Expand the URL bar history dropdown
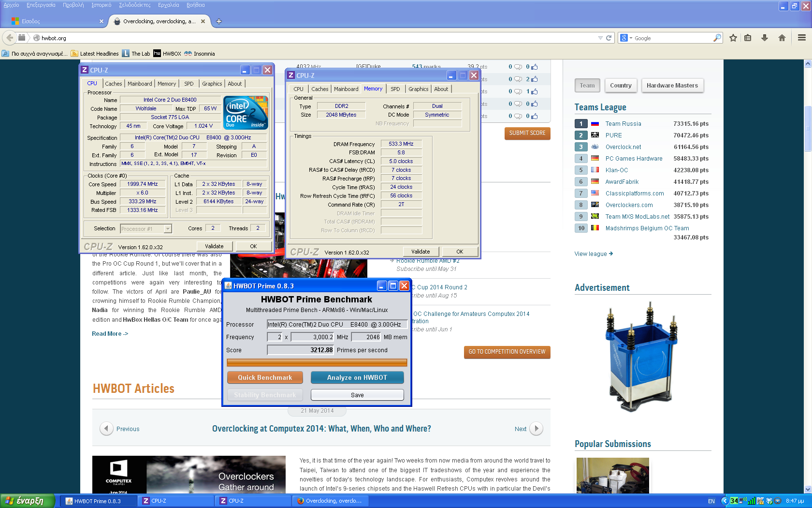The width and height of the screenshot is (812, 508). pos(600,38)
